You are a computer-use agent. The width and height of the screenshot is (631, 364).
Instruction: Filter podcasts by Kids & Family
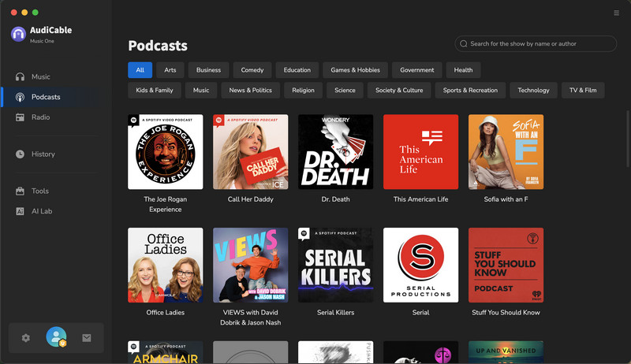[x=155, y=91]
